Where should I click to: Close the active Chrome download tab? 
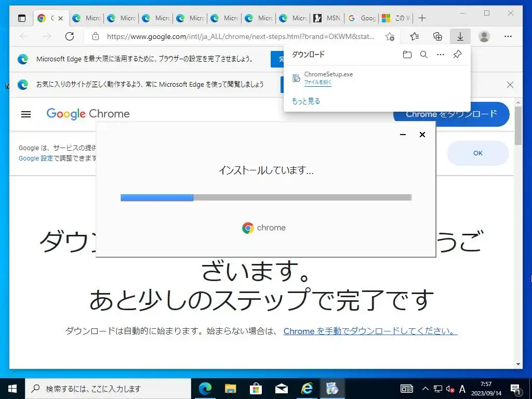tap(60, 18)
